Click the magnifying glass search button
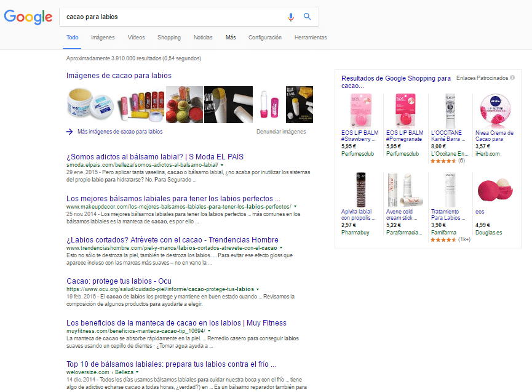532x392 pixels. click(x=307, y=16)
